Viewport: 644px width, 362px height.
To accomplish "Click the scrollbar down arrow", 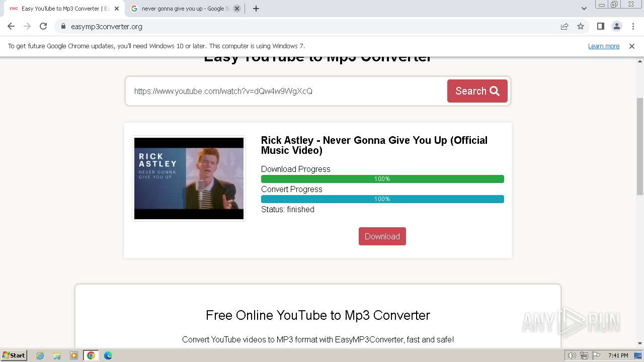I will tap(640, 343).
